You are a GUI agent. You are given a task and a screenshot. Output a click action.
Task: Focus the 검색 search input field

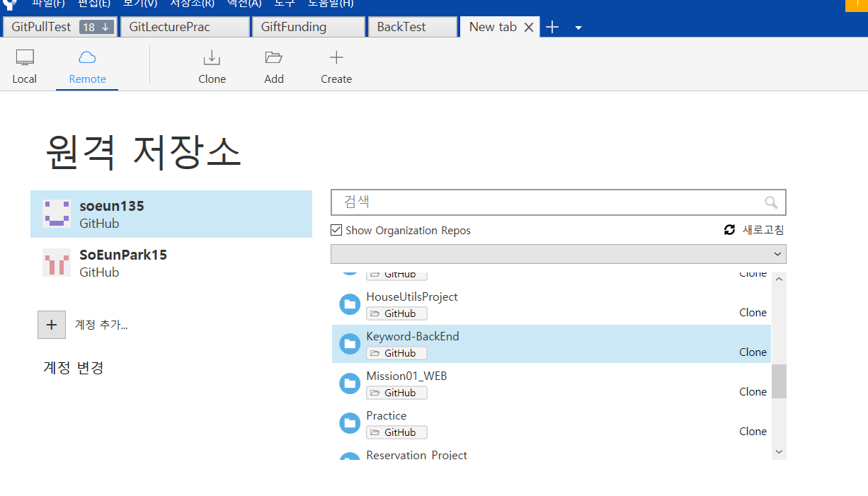(x=558, y=202)
